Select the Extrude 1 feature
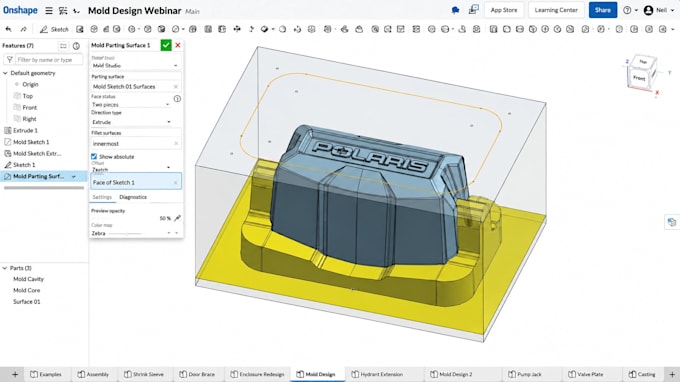The height and width of the screenshot is (382, 680). coord(25,131)
